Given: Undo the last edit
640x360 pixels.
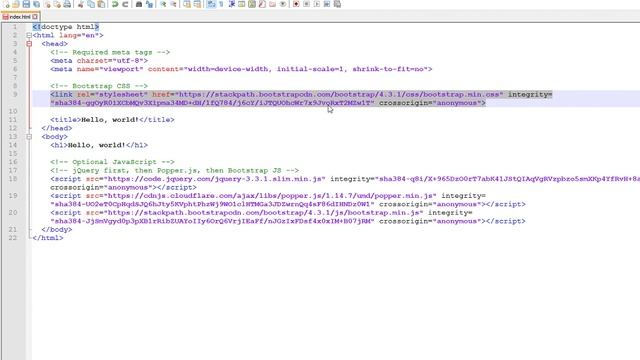Looking at the screenshot, I should (x=115, y=4).
